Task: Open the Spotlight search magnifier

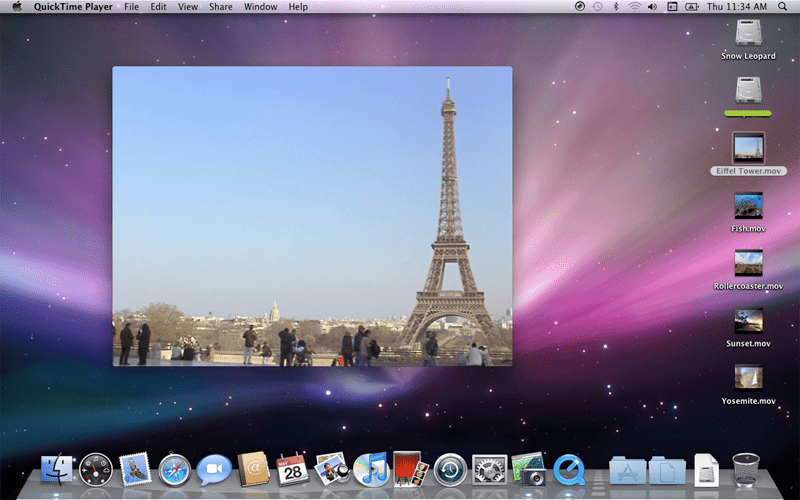Action: (x=782, y=7)
